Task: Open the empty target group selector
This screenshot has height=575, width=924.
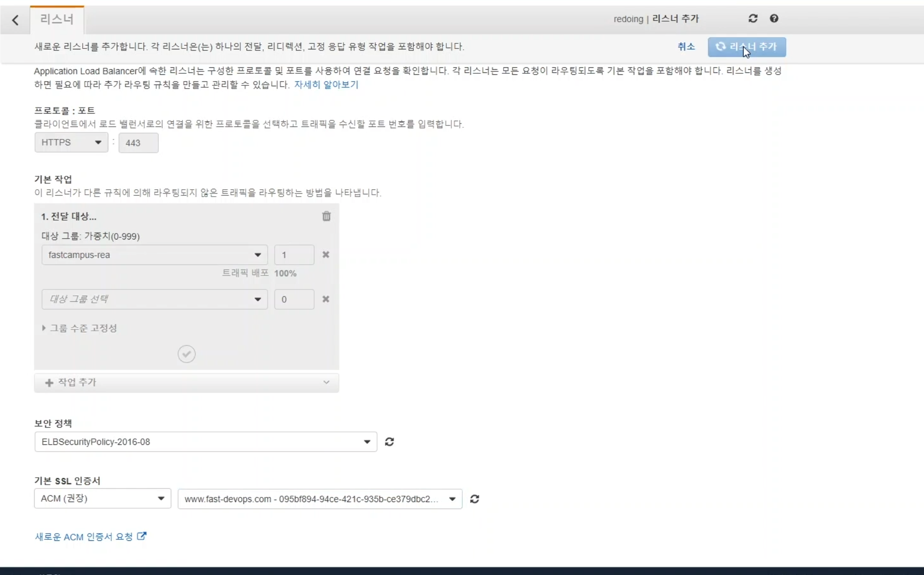Action: 154,299
